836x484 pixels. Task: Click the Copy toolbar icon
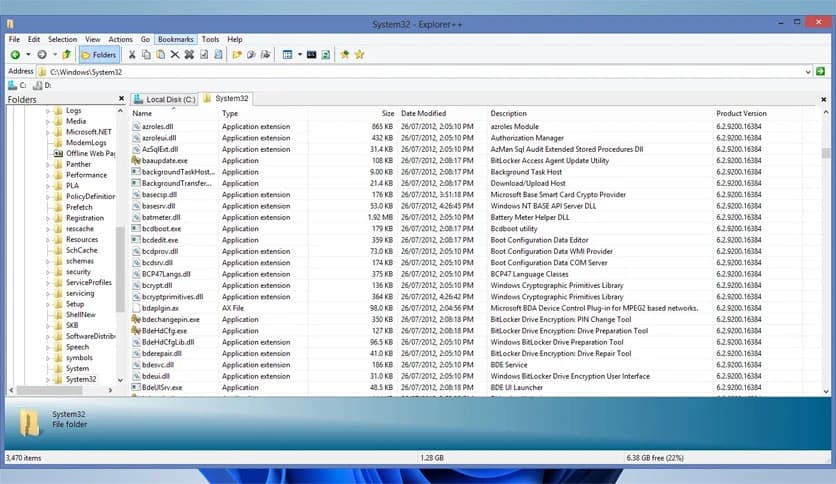click(x=146, y=54)
